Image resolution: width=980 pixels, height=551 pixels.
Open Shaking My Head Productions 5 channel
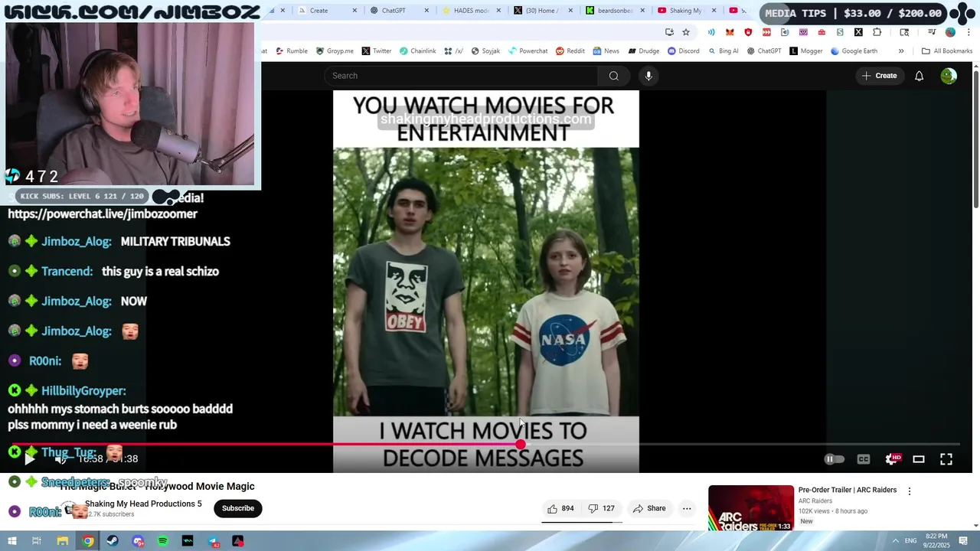pos(143,504)
